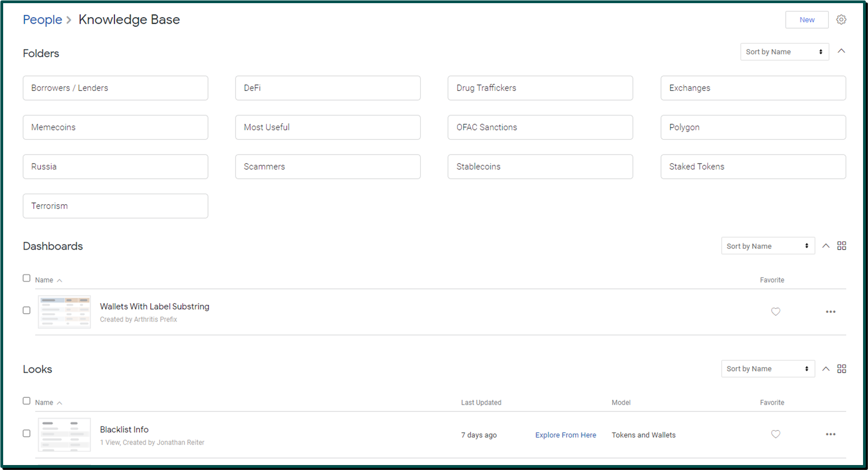The height and width of the screenshot is (470, 868).
Task: Open more options for Wallets With Label Substring
Action: pyautogui.click(x=830, y=312)
